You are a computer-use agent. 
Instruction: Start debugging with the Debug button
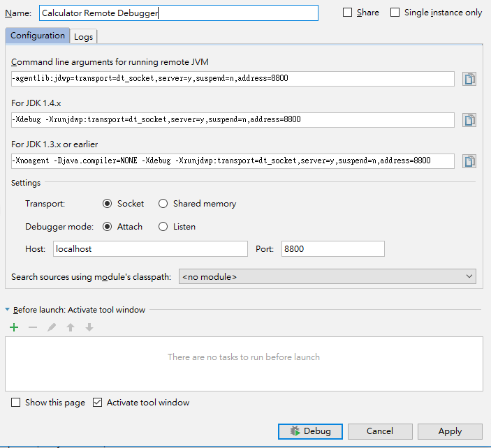[310, 431]
